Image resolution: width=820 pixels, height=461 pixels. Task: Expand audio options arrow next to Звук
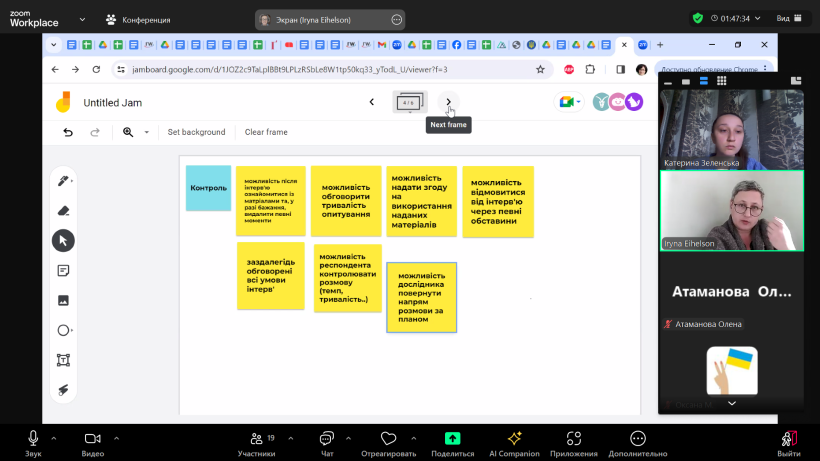(54, 439)
